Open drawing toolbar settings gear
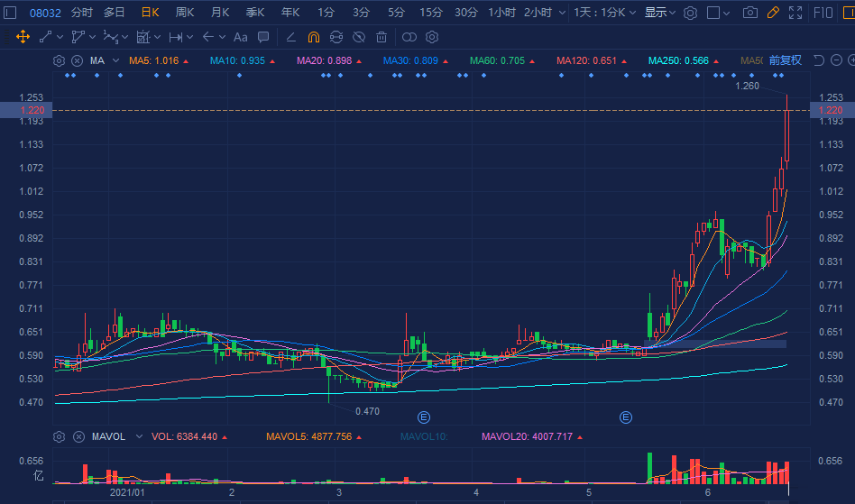 tap(432, 37)
